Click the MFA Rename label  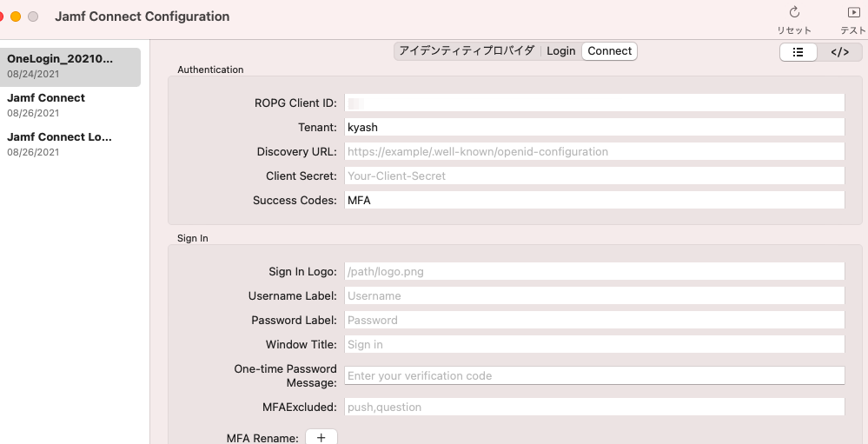(263, 438)
